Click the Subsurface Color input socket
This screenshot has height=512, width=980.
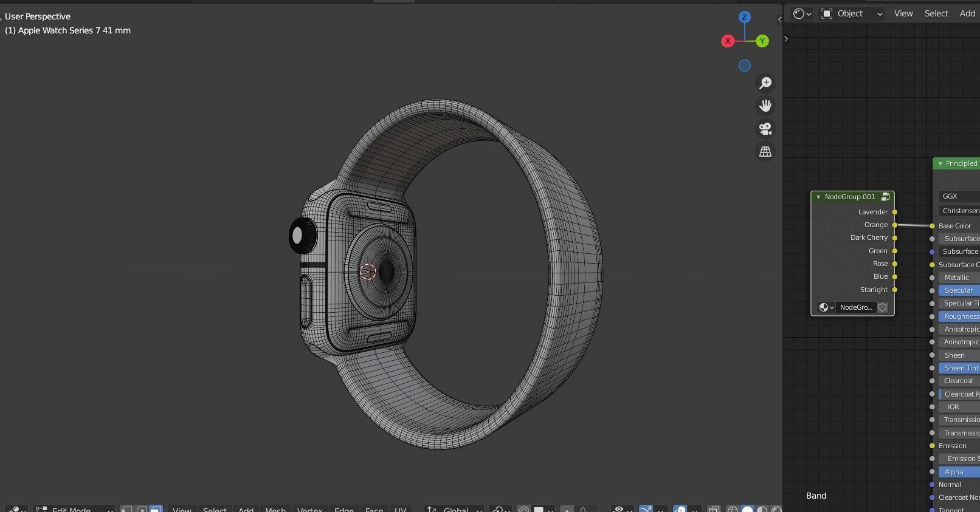click(932, 265)
